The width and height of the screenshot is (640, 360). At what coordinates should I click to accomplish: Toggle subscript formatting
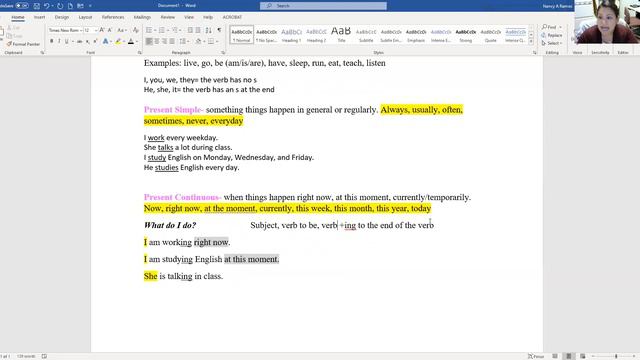point(87,41)
